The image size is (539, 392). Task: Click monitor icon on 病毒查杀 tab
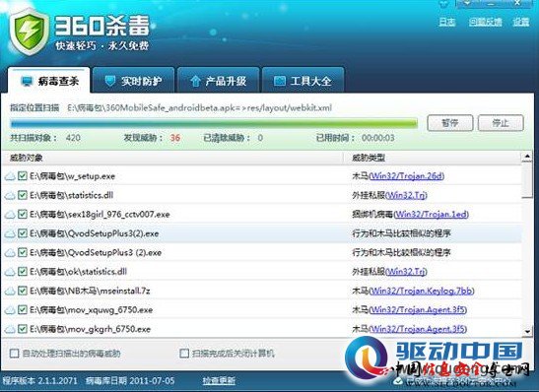(27, 82)
